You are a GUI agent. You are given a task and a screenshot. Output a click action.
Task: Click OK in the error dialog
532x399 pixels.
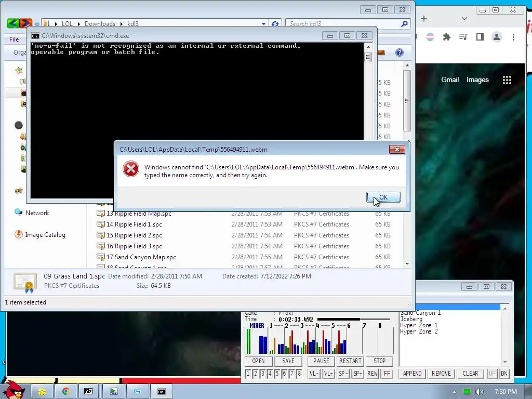(383, 197)
